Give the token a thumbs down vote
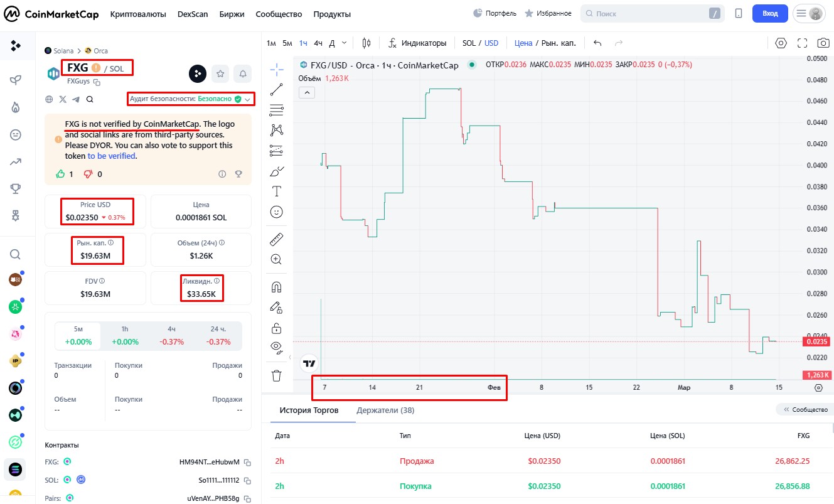 click(x=88, y=174)
